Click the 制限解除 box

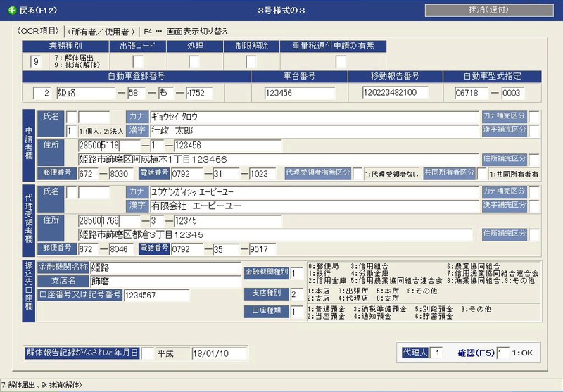(x=251, y=62)
